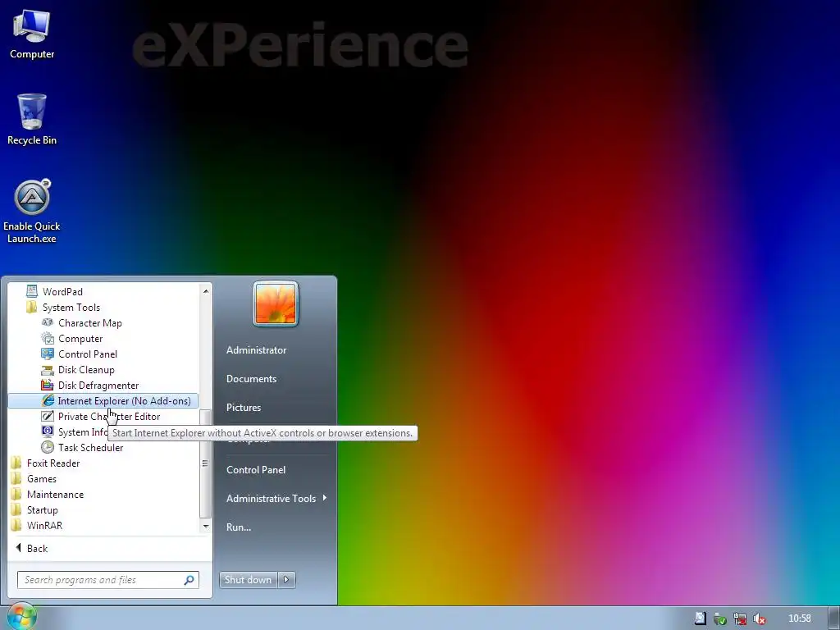The height and width of the screenshot is (630, 840).
Task: Click the System Information icon
Action: click(x=48, y=431)
